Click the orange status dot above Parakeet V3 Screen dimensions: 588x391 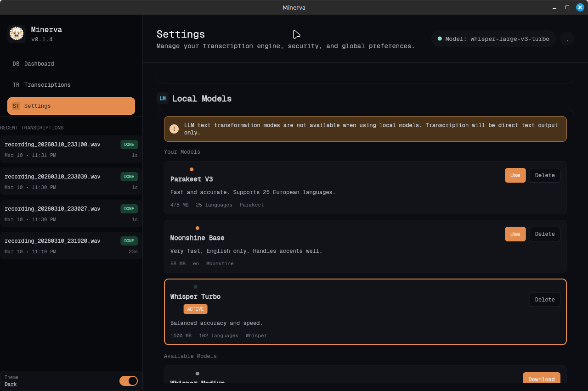point(191,169)
